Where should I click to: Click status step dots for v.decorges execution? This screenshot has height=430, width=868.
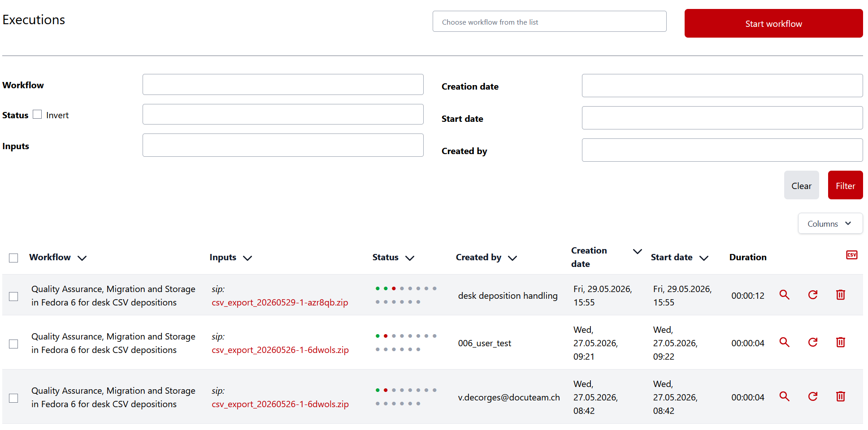click(x=406, y=397)
